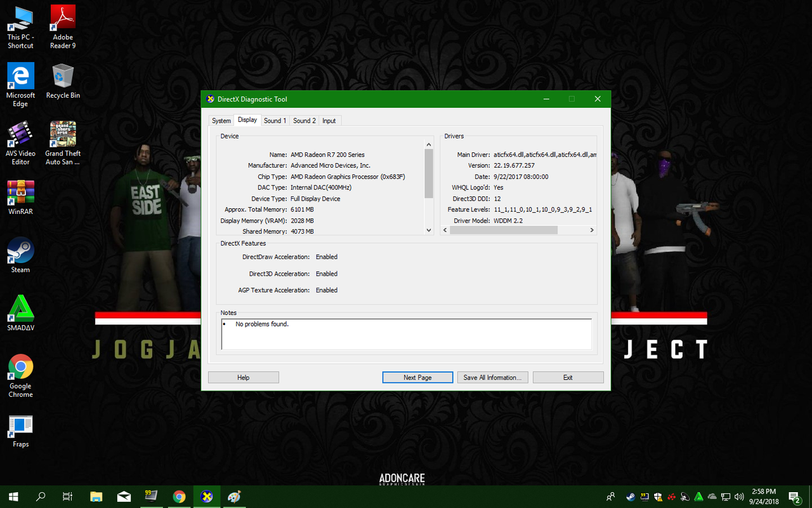
Task: Click the Device list vertical scrollbar thumb
Action: [x=429, y=174]
